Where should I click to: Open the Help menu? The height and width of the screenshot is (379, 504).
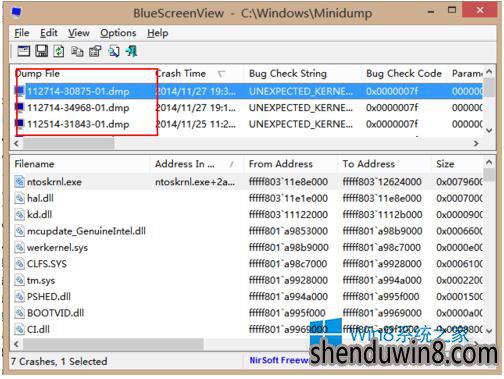(158, 33)
